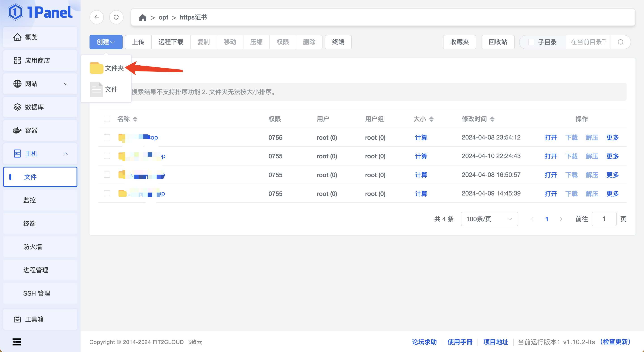The width and height of the screenshot is (644, 352).
Task: Focus the search in current directory field
Action: [588, 42]
